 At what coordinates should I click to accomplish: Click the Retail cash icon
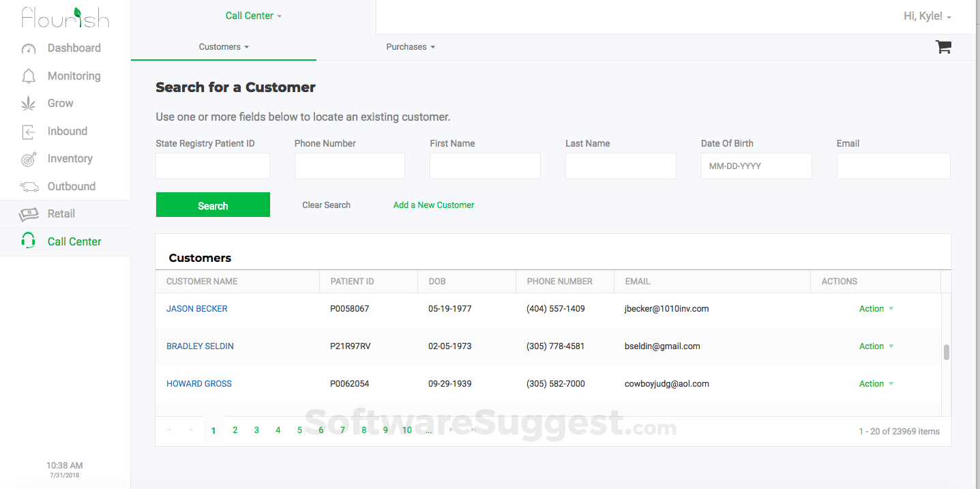29,214
